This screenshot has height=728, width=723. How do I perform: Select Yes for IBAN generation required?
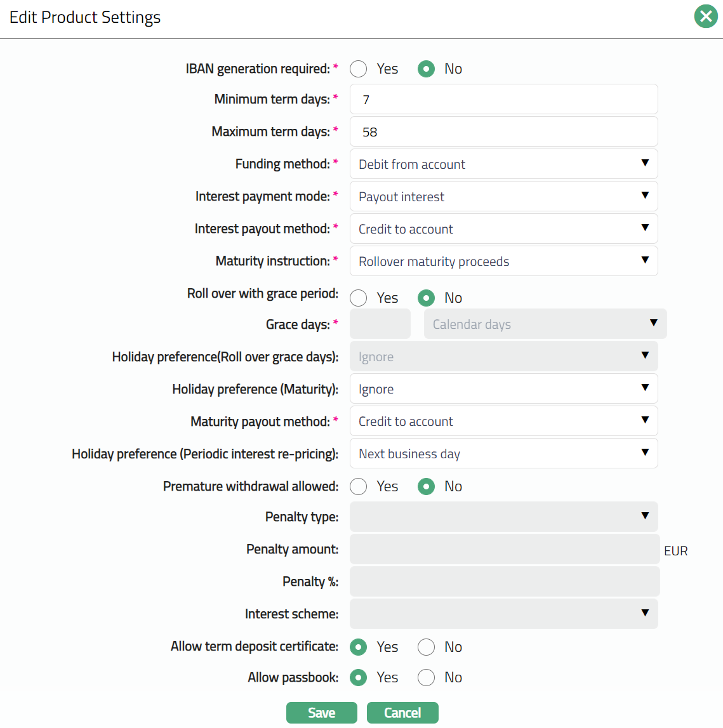tap(359, 69)
